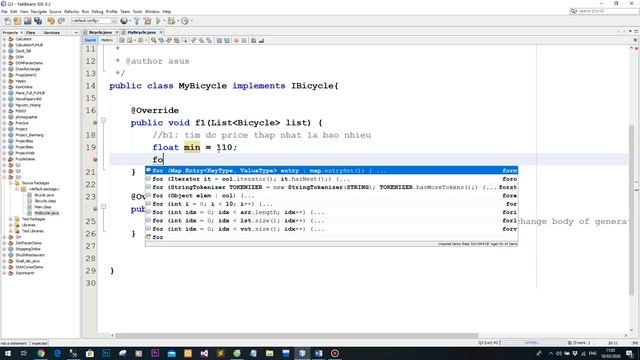
Task: Minimize the Projects panel group
Action: [x=76, y=32]
